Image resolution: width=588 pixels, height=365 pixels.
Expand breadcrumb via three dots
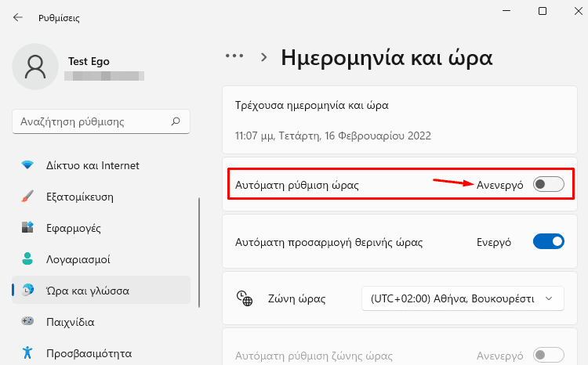(234, 56)
